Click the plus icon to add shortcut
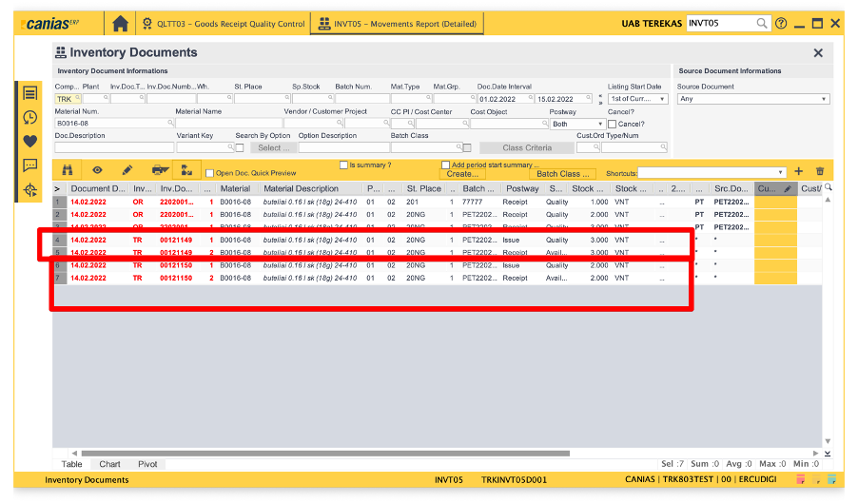Image resolution: width=858 pixels, height=504 pixels. (x=798, y=171)
